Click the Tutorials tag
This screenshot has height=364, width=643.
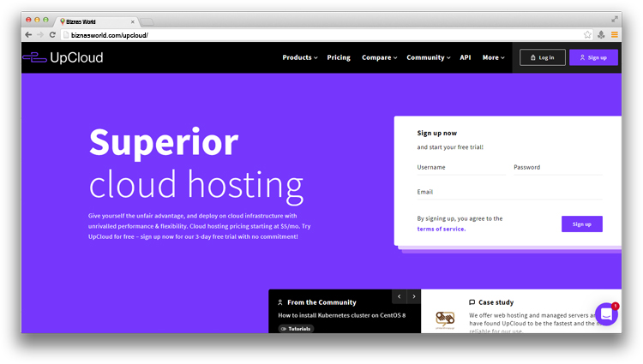tap(296, 329)
